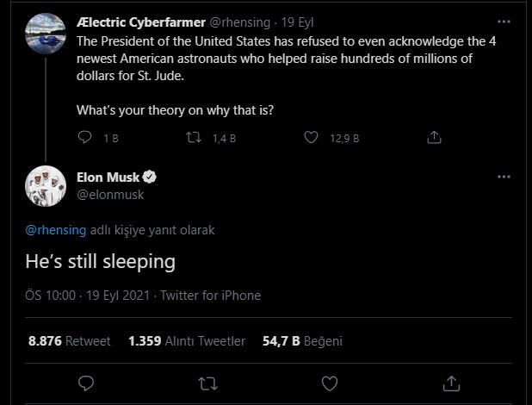
Task: Share Elon Musk's tweet
Action: [x=451, y=382]
